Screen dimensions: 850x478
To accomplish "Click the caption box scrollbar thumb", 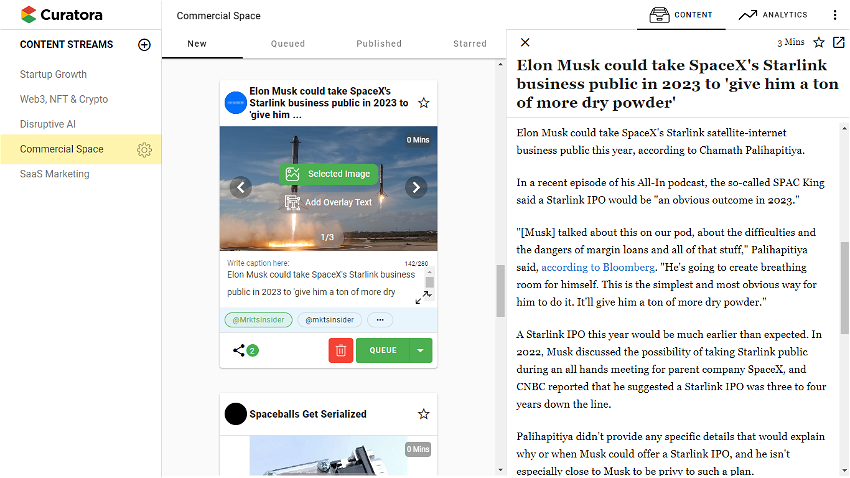I will (x=430, y=282).
